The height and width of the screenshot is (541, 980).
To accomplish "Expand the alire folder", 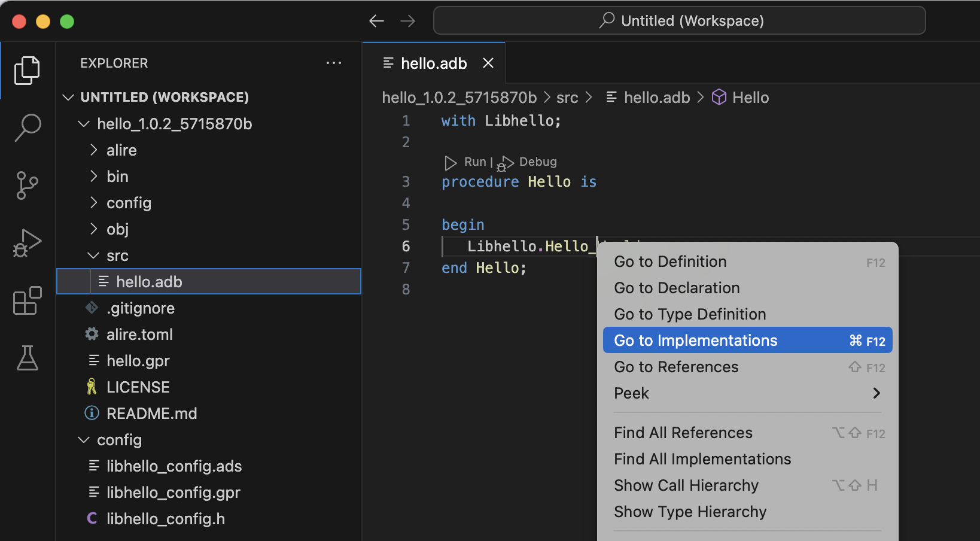I will 121,150.
